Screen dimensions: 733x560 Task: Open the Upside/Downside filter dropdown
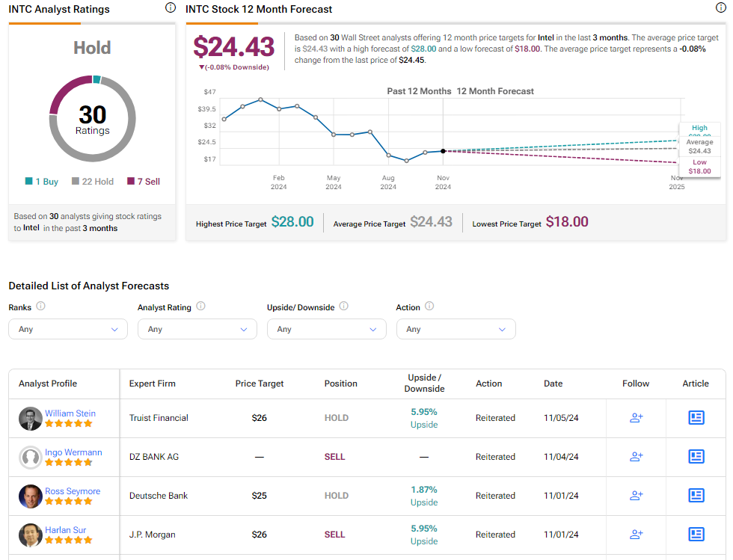[327, 329]
